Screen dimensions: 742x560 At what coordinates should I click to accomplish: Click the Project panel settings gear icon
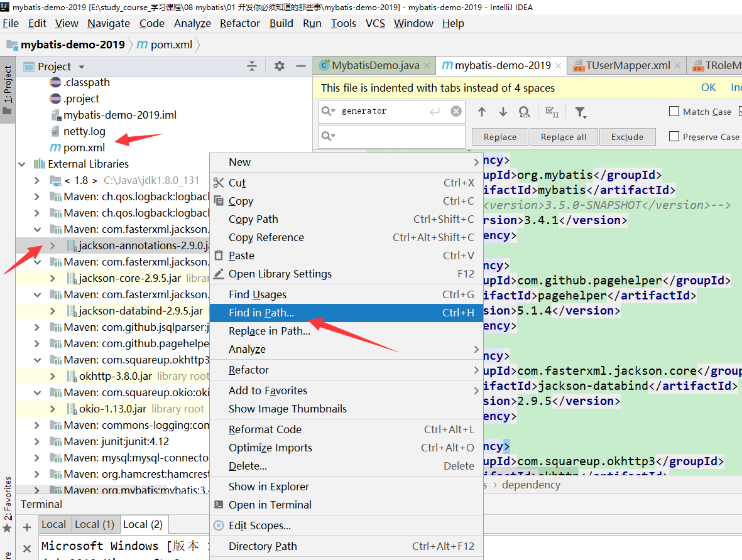[279, 66]
